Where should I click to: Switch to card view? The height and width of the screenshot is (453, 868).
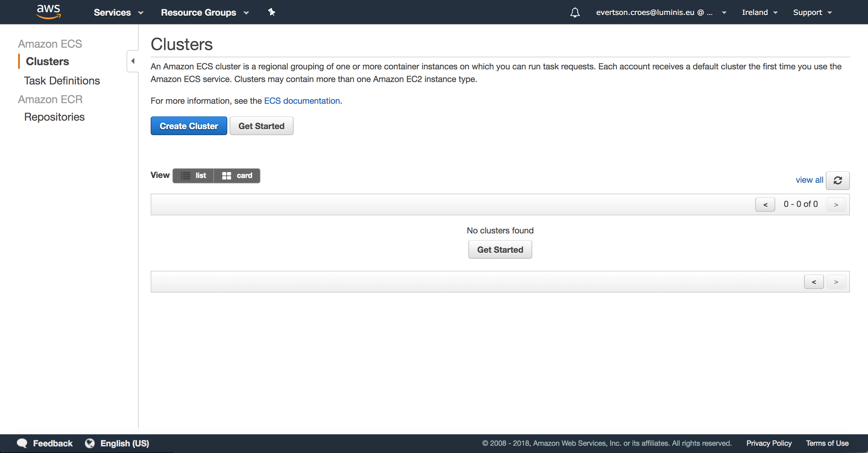tap(237, 176)
